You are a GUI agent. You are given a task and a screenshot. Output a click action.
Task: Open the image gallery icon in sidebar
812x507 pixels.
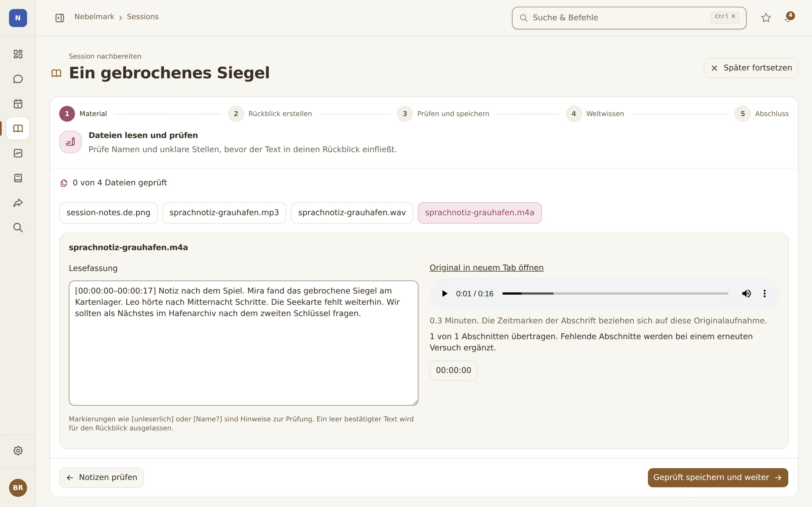[x=18, y=153]
